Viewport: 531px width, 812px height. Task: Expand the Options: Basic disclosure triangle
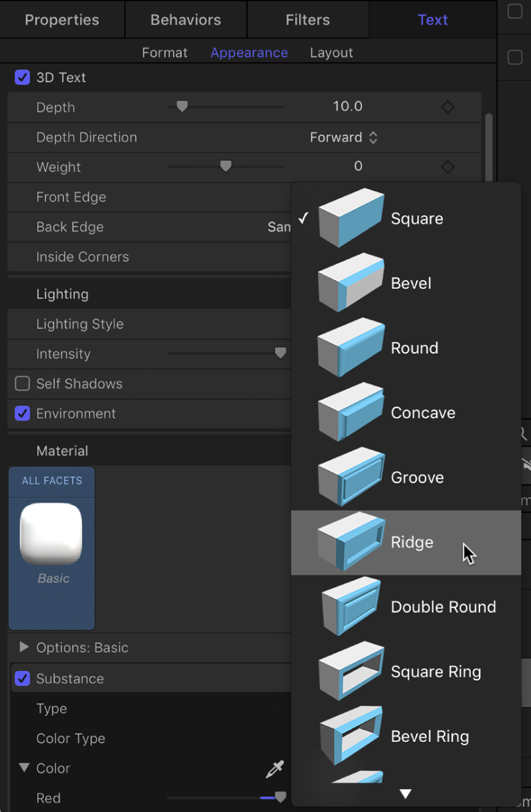[24, 647]
